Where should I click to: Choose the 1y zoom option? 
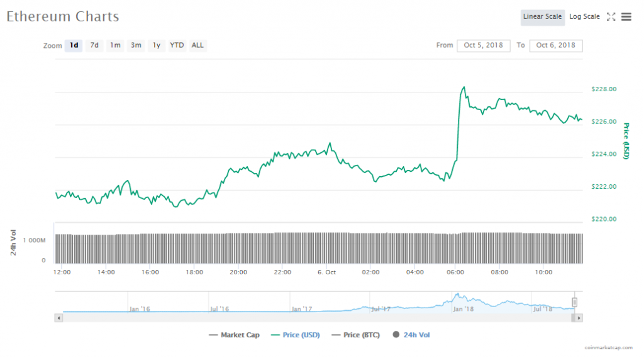click(x=157, y=45)
